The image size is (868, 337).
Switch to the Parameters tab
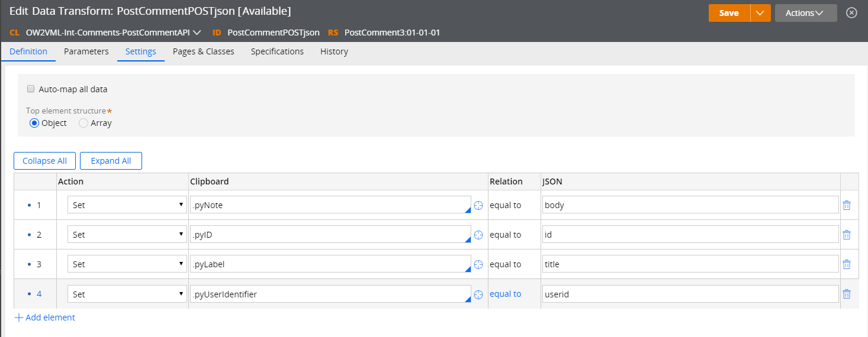click(86, 51)
